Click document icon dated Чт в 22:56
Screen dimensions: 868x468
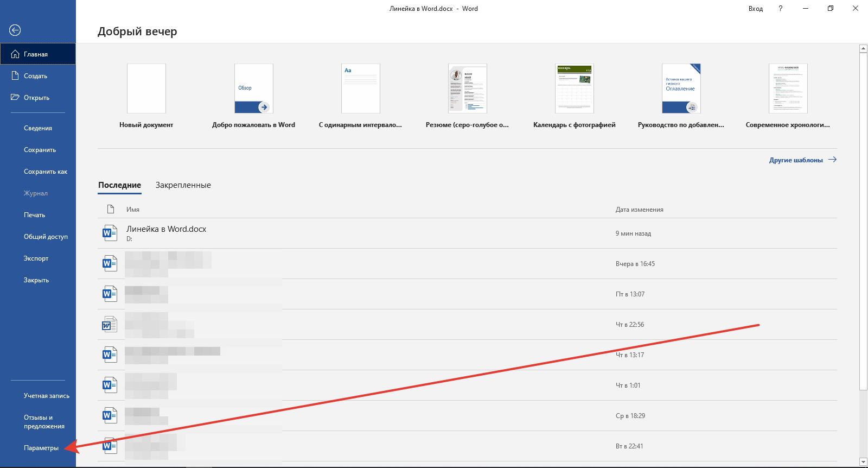110,324
